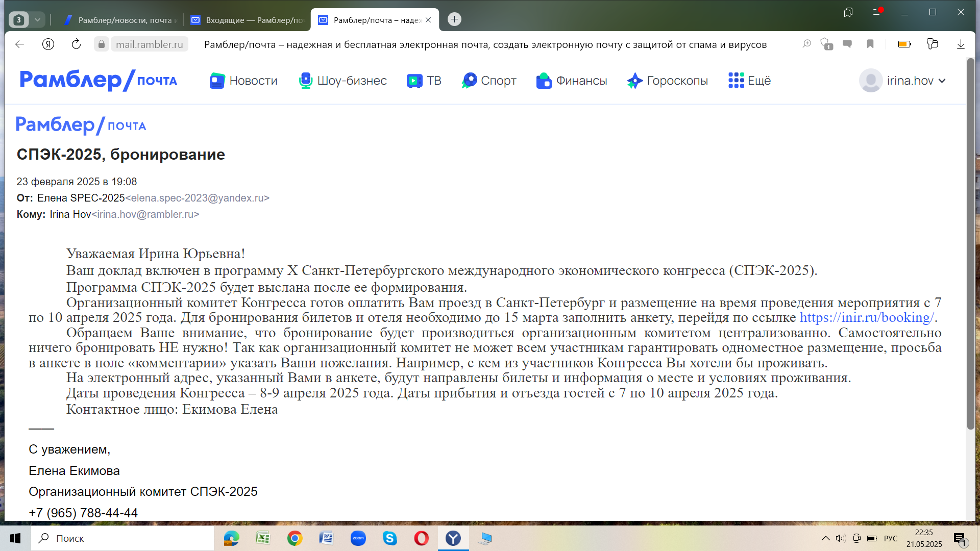This screenshot has height=551, width=980.
Task: Click the mail.rambler.ru address field
Action: point(149,44)
